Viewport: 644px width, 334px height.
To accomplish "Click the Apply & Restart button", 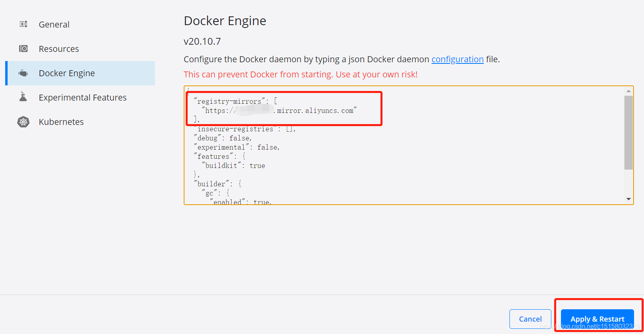I will (597, 319).
